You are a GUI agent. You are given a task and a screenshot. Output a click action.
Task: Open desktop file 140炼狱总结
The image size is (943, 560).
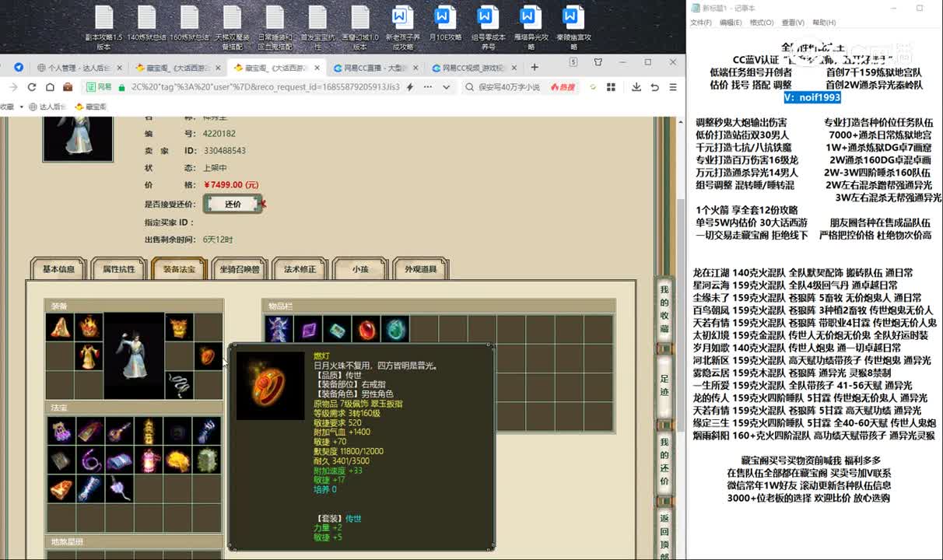[x=147, y=23]
